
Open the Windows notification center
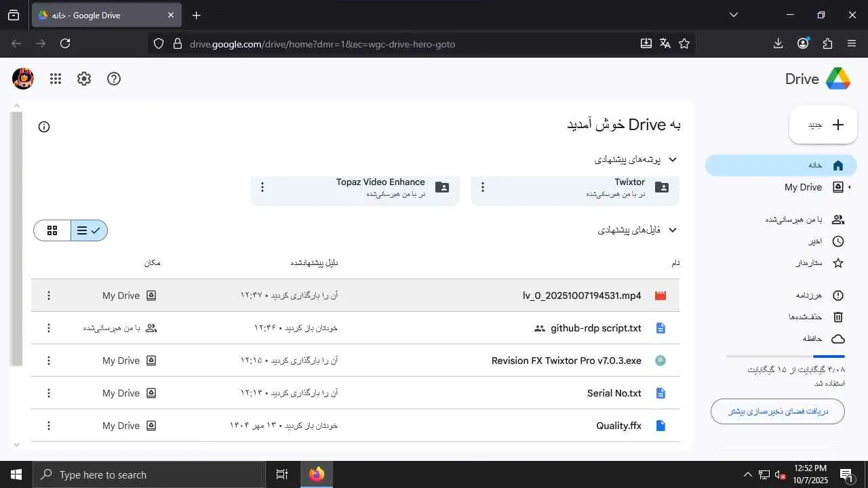tap(846, 474)
